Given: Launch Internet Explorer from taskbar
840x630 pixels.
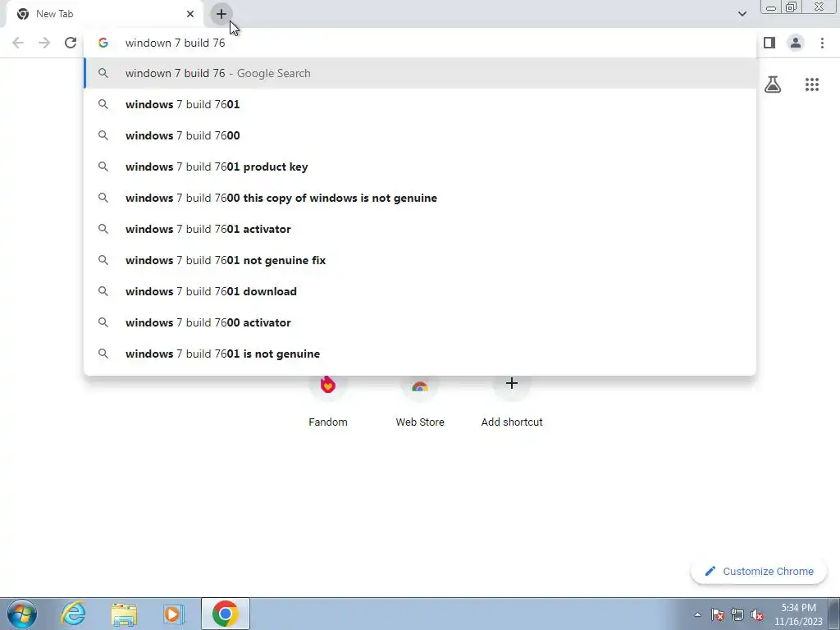Looking at the screenshot, I should [x=73, y=614].
